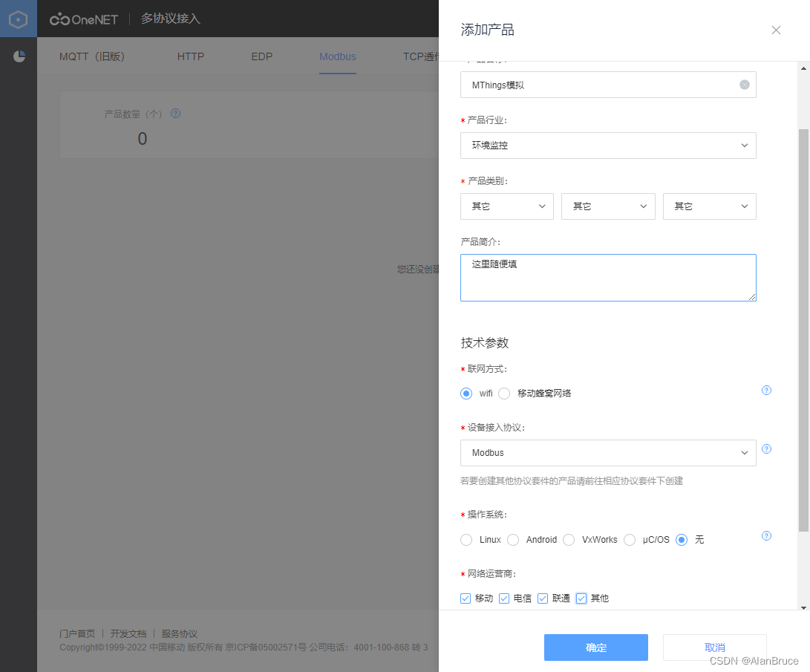Click help icon next to 产品数量
810x672 pixels.
(176, 113)
